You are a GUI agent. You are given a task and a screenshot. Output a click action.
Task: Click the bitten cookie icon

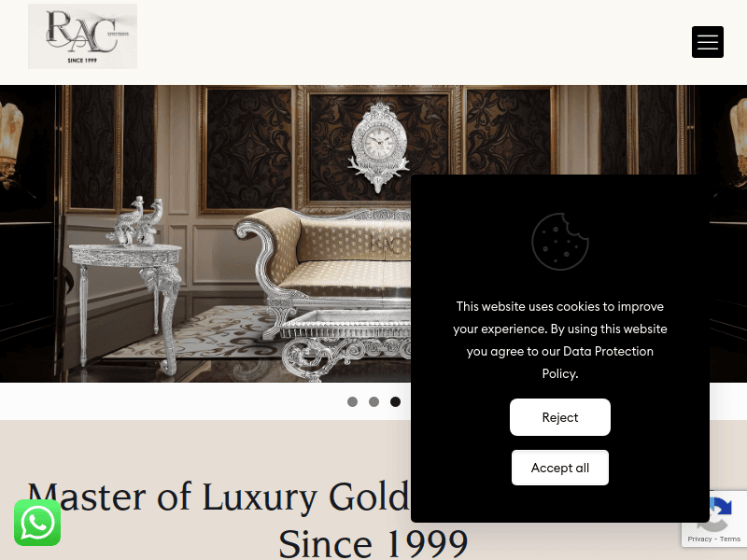560,242
